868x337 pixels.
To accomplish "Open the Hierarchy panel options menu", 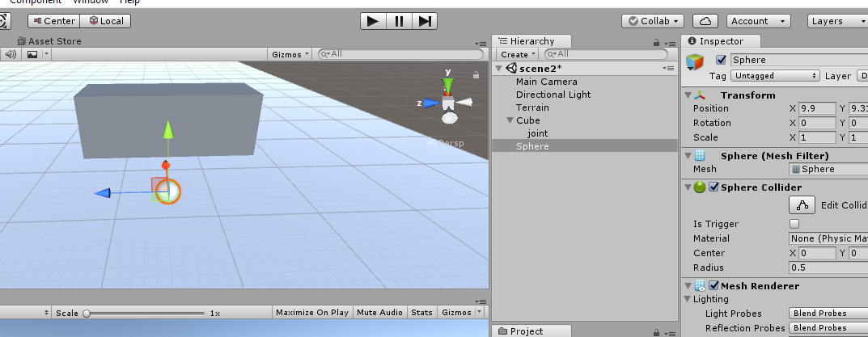I will pos(670,43).
